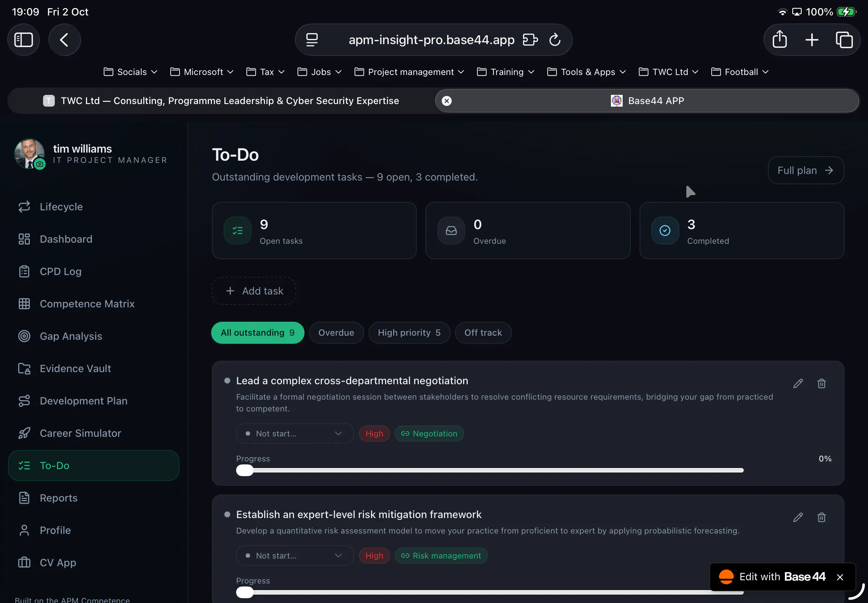Open the page reader menu icon in address bar

click(x=312, y=40)
